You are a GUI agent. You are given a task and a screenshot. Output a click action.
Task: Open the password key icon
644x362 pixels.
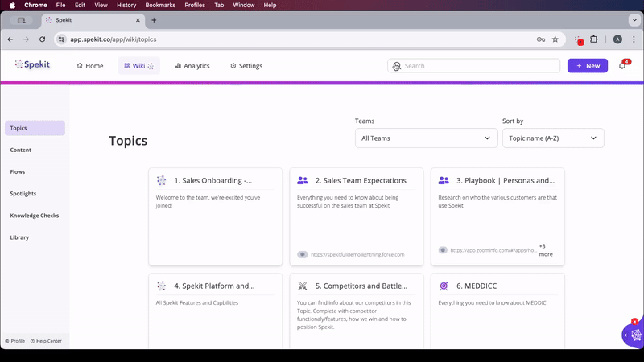pyautogui.click(x=541, y=39)
